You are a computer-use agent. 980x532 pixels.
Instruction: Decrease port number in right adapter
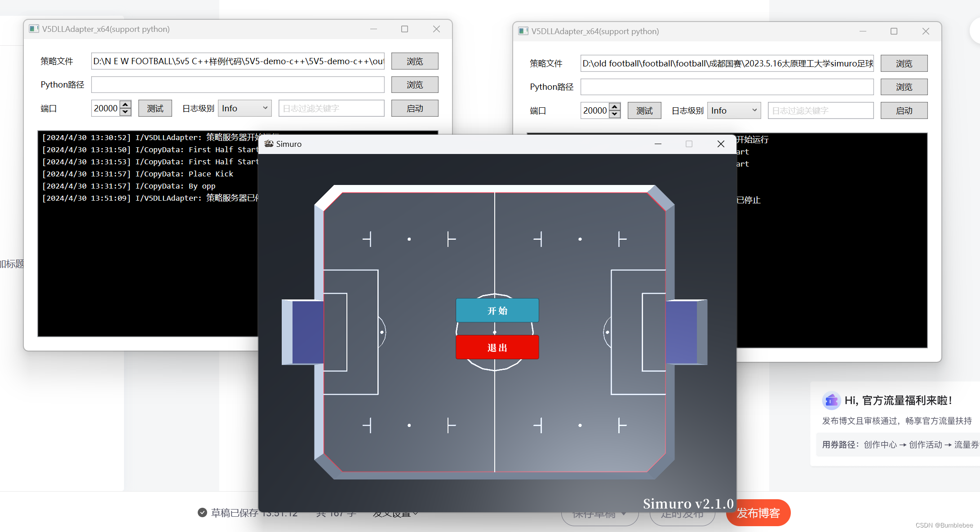click(615, 114)
